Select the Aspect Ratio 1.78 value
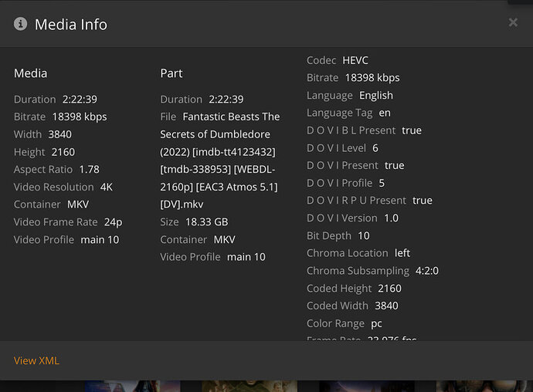This screenshot has height=392, width=533. pos(90,169)
